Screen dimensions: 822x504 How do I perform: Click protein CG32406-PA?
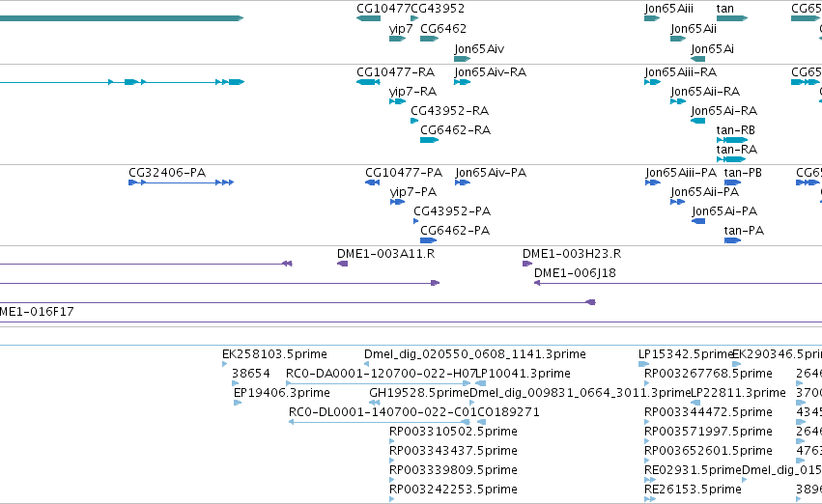tap(167, 173)
